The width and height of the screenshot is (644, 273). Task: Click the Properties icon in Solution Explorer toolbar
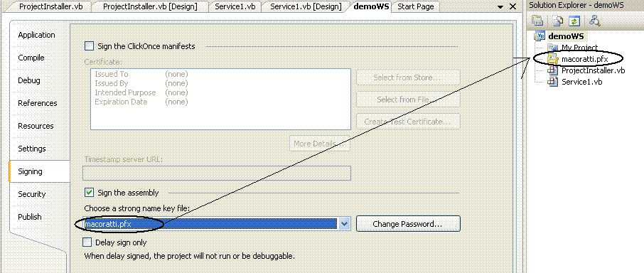tap(537, 21)
